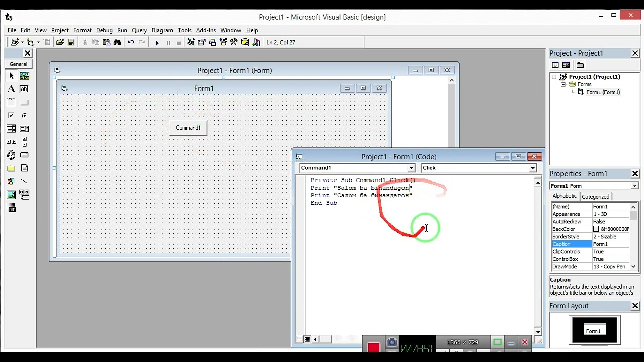The width and height of the screenshot is (644, 362).
Task: Open the Form1 object dropdown in Properties
Action: pyautogui.click(x=634, y=186)
